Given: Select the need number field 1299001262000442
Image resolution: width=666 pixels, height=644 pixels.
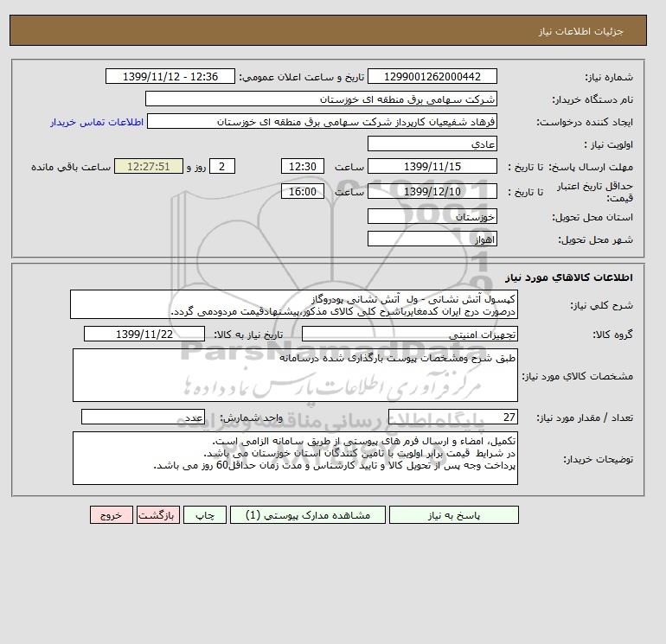Looking at the screenshot, I should tap(432, 76).
